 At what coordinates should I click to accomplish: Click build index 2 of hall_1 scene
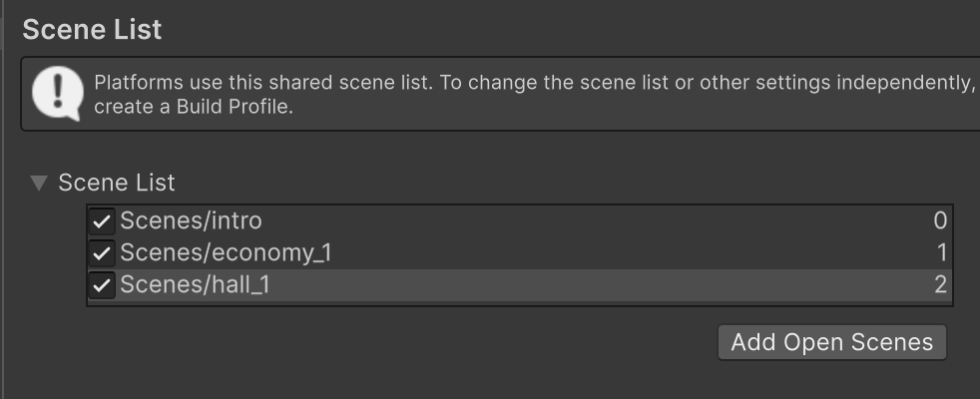click(x=940, y=286)
